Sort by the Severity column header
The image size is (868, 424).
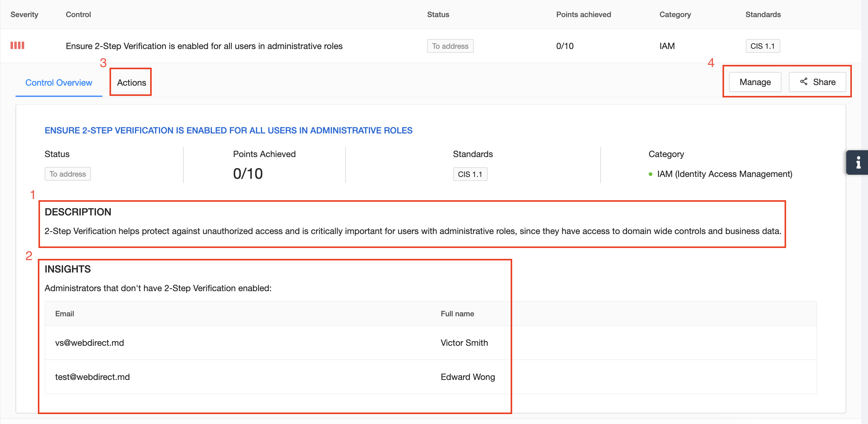click(x=24, y=15)
